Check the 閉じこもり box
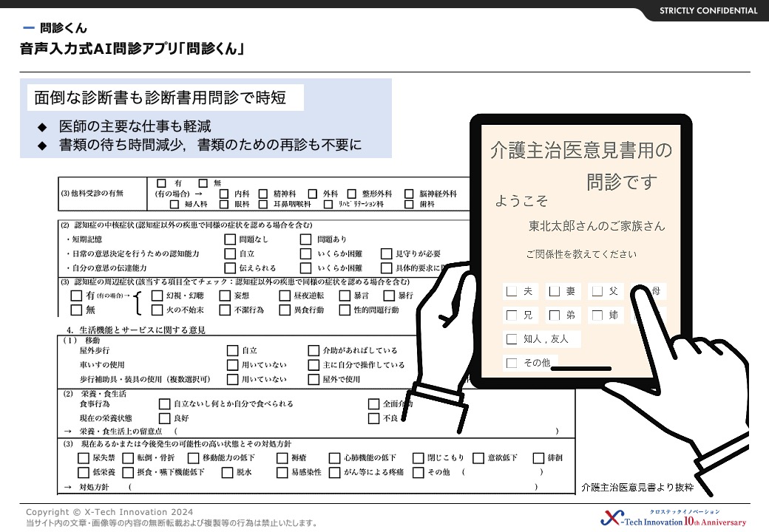769x532 pixels. click(x=418, y=458)
